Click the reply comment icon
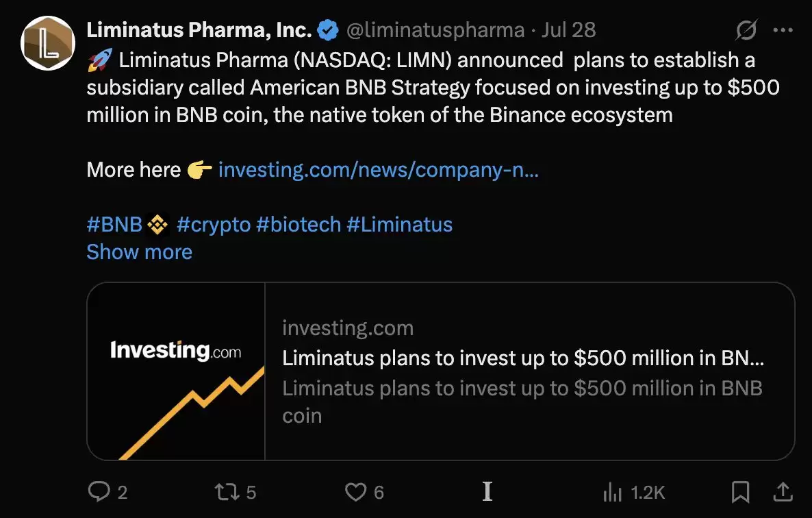 point(100,491)
